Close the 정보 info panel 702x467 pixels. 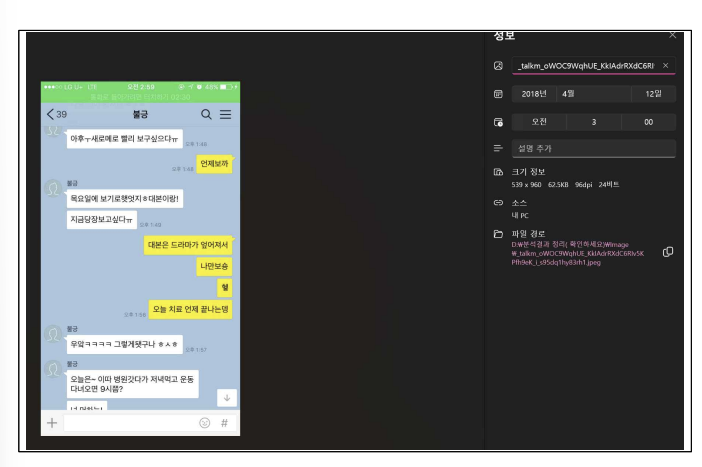(x=672, y=35)
